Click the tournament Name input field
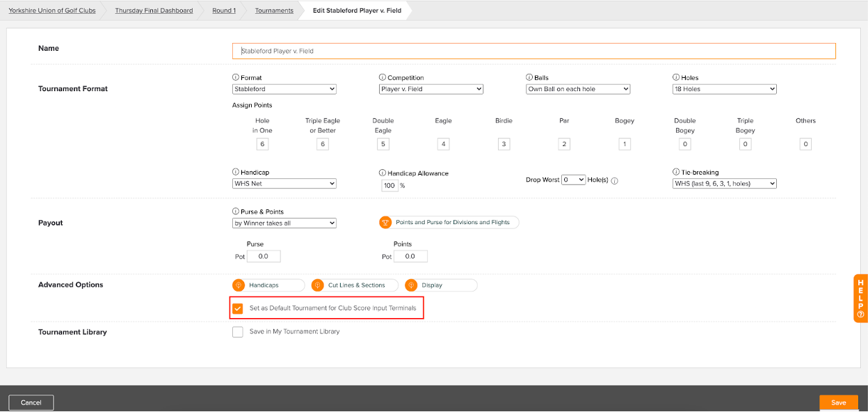This screenshot has height=412, width=868. 534,51
